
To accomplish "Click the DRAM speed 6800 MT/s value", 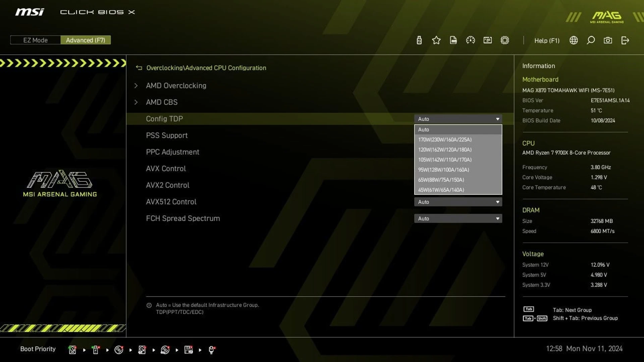I will pyautogui.click(x=602, y=231).
